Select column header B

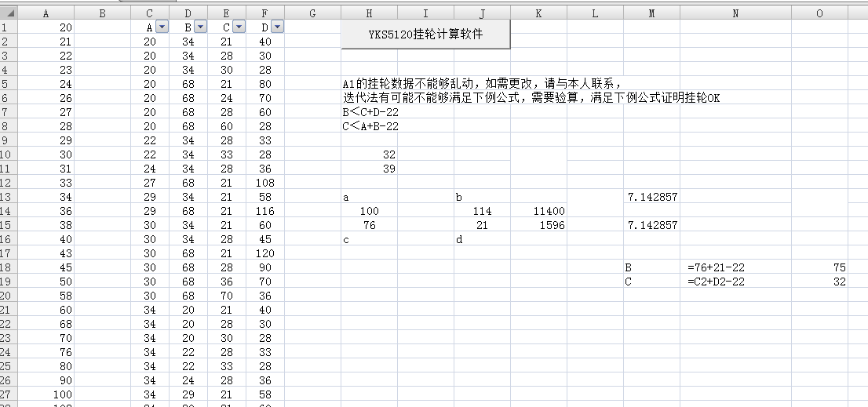click(102, 13)
